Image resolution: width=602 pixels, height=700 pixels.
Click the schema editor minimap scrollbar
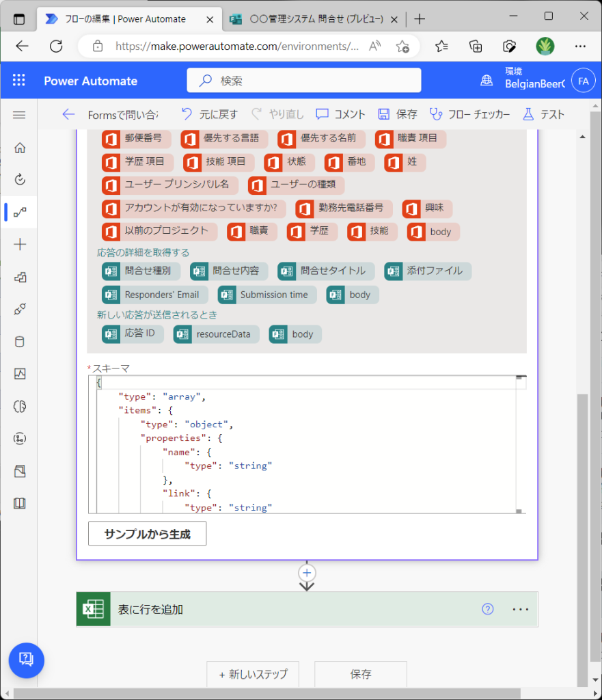[x=521, y=444]
